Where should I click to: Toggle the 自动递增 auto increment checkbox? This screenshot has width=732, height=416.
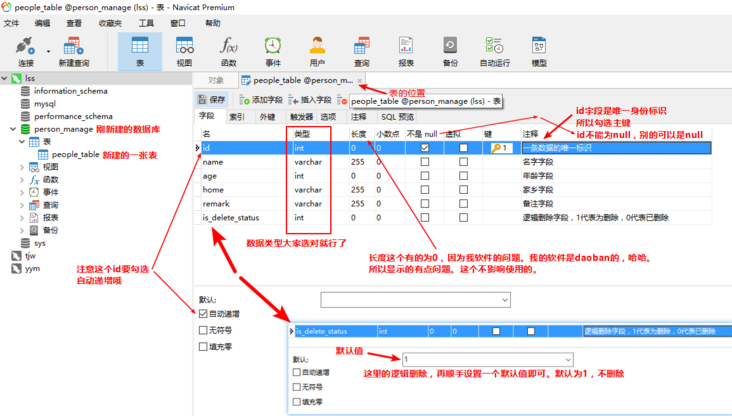pos(203,314)
